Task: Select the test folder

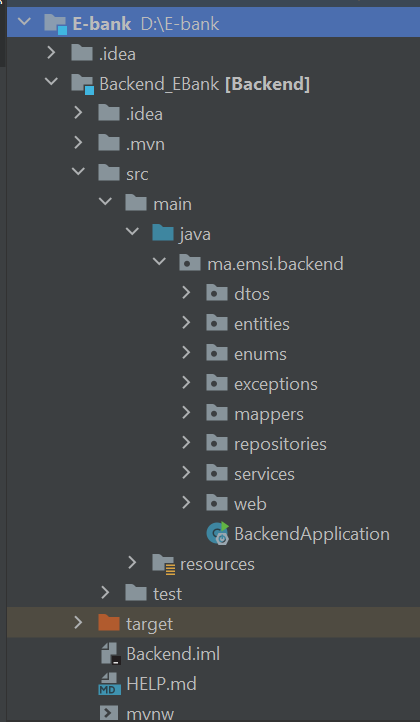Action: click(x=168, y=594)
